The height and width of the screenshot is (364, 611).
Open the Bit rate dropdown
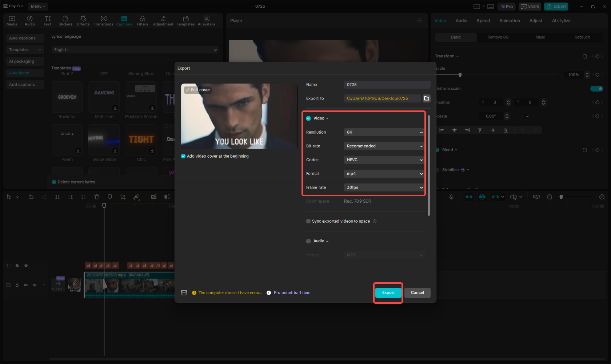pos(384,146)
